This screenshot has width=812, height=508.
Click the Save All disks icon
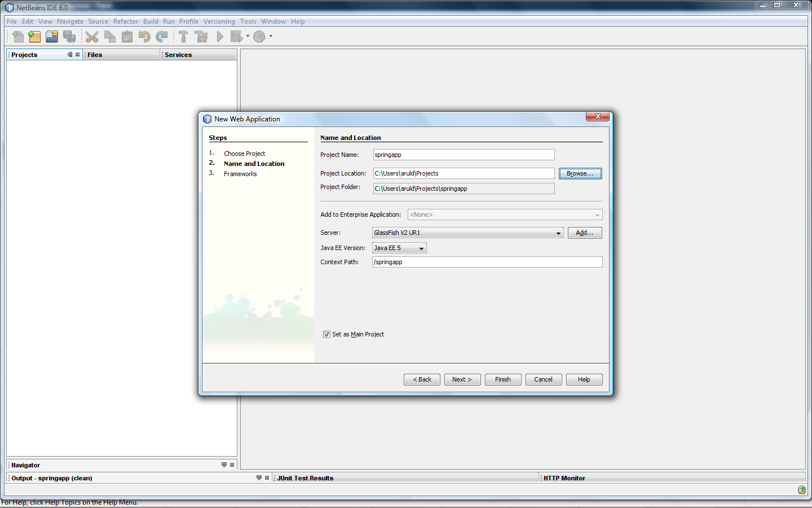click(69, 37)
